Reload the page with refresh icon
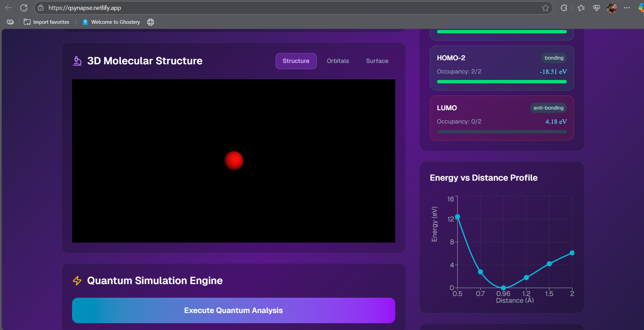The image size is (644, 330). point(24,8)
